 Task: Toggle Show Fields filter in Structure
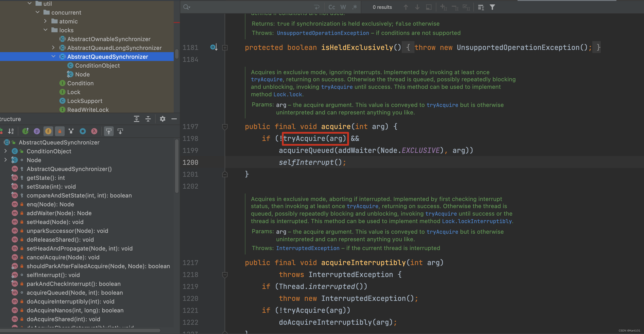(48, 131)
